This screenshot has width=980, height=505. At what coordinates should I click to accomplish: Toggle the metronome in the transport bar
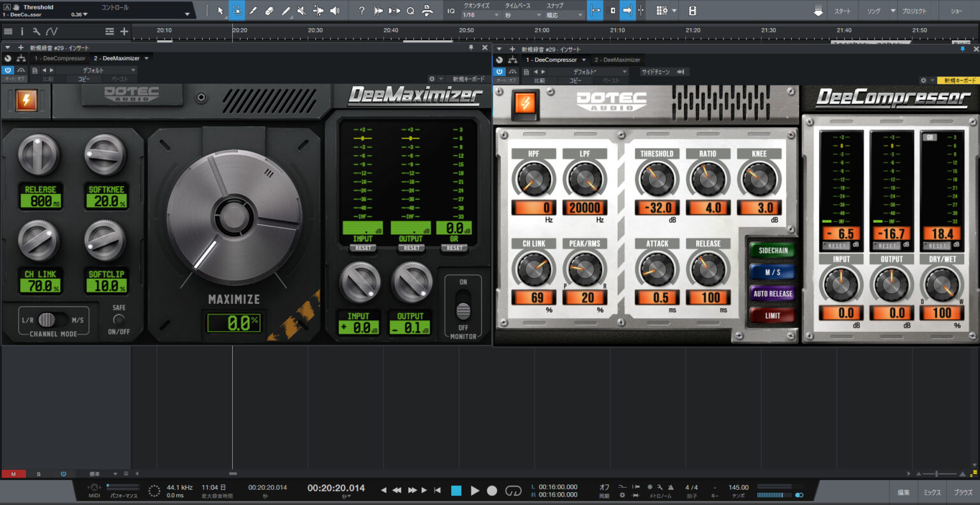671,487
